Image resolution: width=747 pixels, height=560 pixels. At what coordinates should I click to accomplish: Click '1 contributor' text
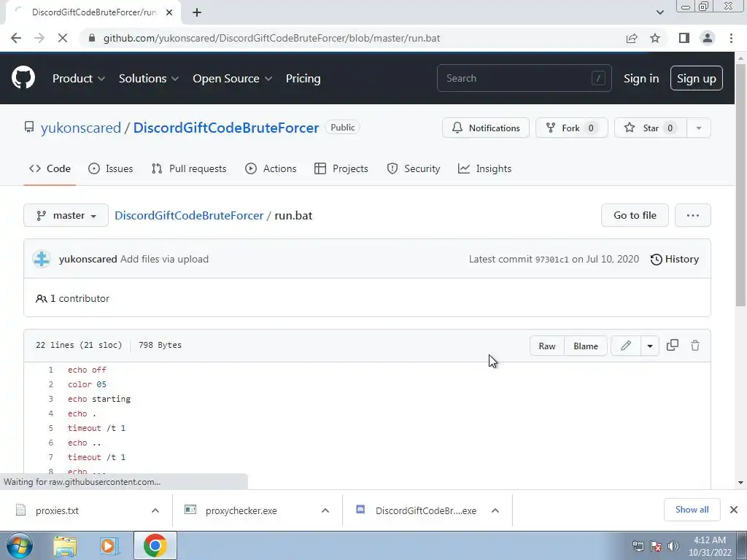(x=72, y=298)
